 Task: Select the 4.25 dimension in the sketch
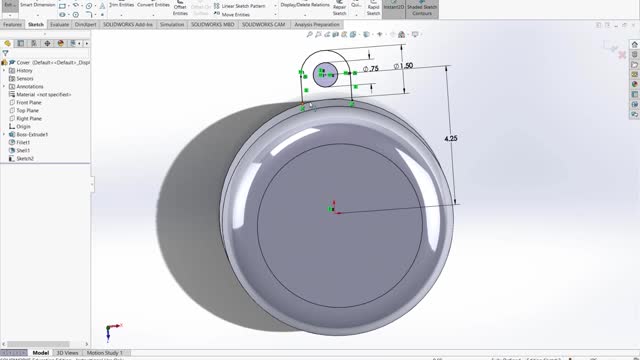point(451,139)
